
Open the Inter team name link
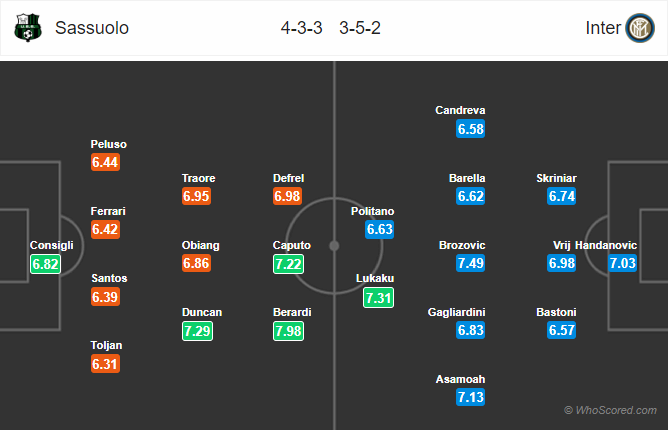[603, 28]
